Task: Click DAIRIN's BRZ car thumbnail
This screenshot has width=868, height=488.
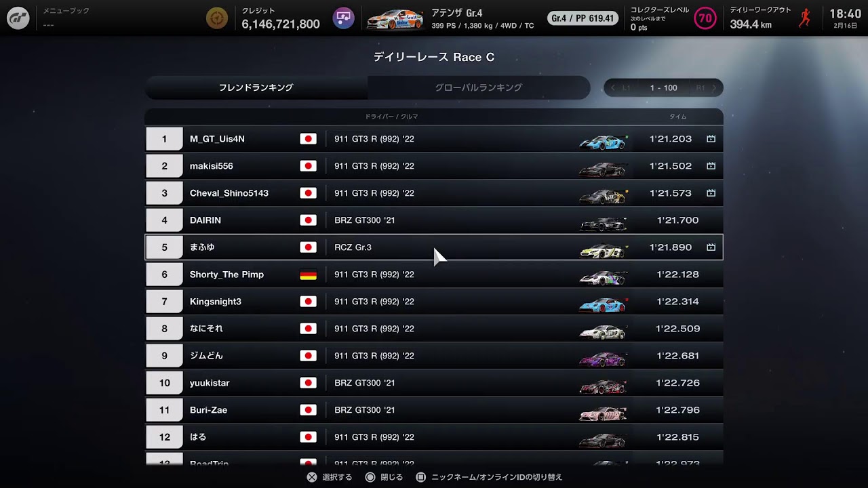Action: [603, 223]
